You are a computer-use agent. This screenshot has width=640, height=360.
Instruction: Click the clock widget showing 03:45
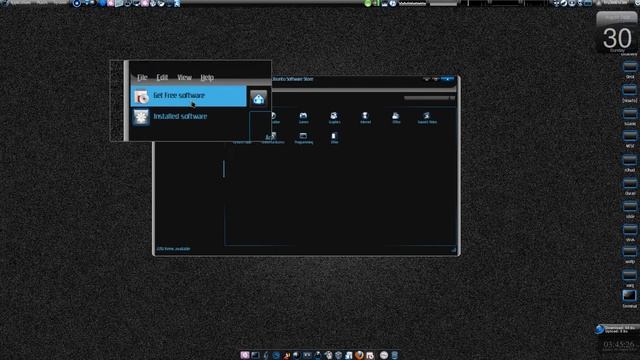tap(618, 345)
